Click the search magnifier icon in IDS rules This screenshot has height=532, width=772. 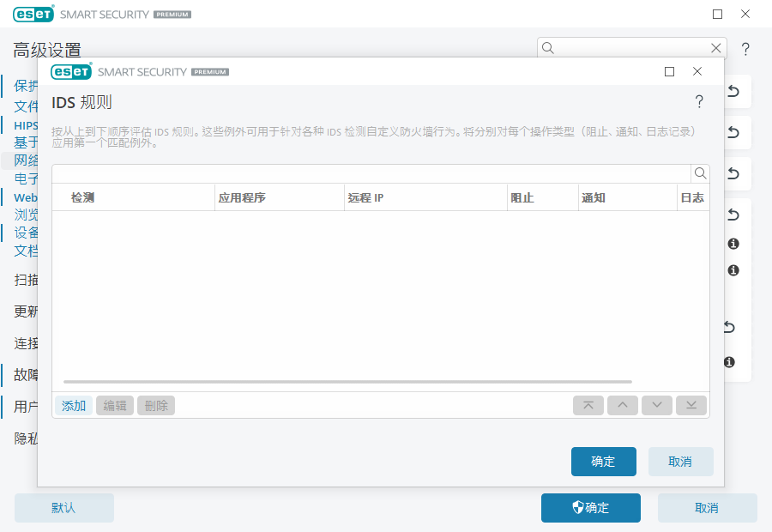point(701,173)
